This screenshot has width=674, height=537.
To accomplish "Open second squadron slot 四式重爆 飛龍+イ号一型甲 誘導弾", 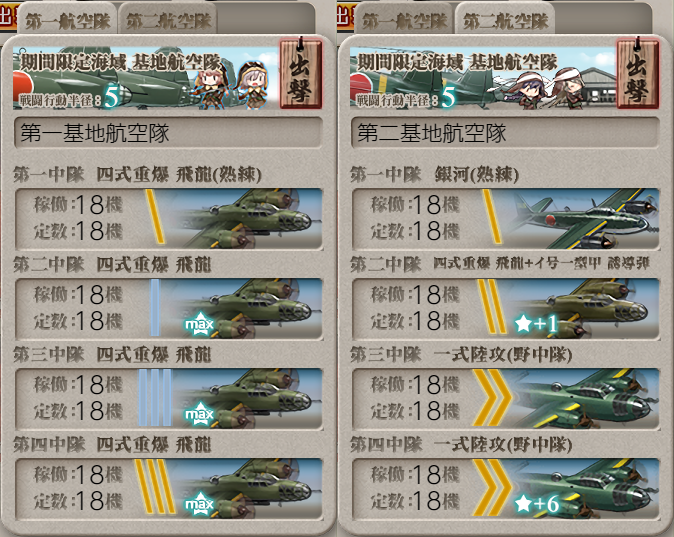I will click(x=506, y=308).
